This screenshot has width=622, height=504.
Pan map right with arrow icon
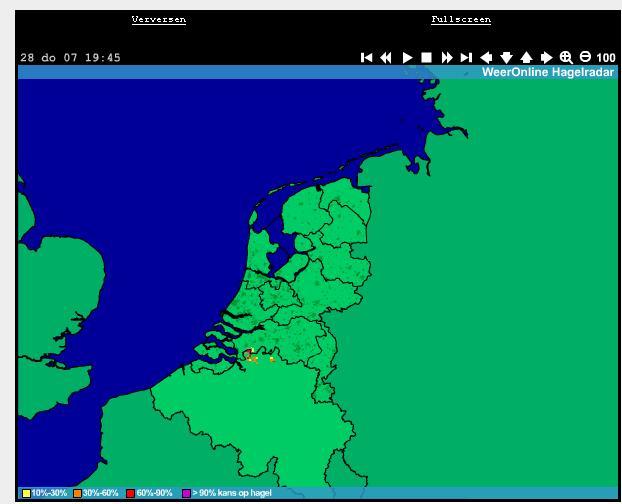pos(547,57)
